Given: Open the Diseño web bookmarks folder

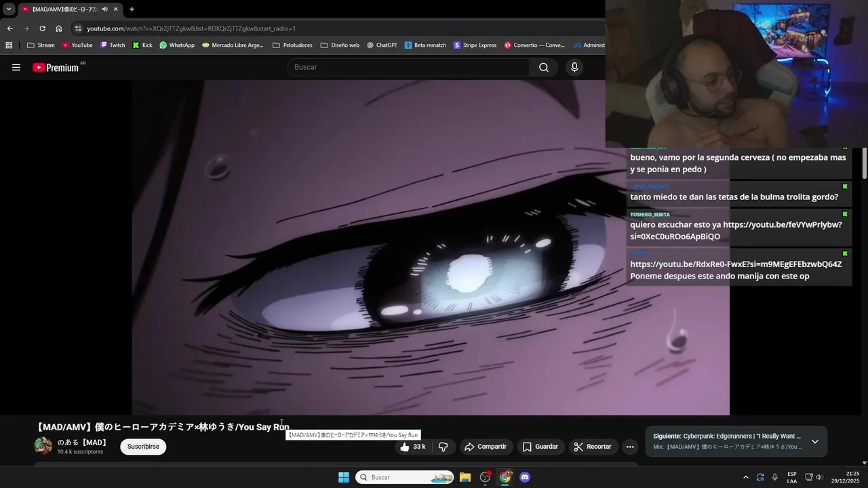Looking at the screenshot, I should pyautogui.click(x=340, y=45).
